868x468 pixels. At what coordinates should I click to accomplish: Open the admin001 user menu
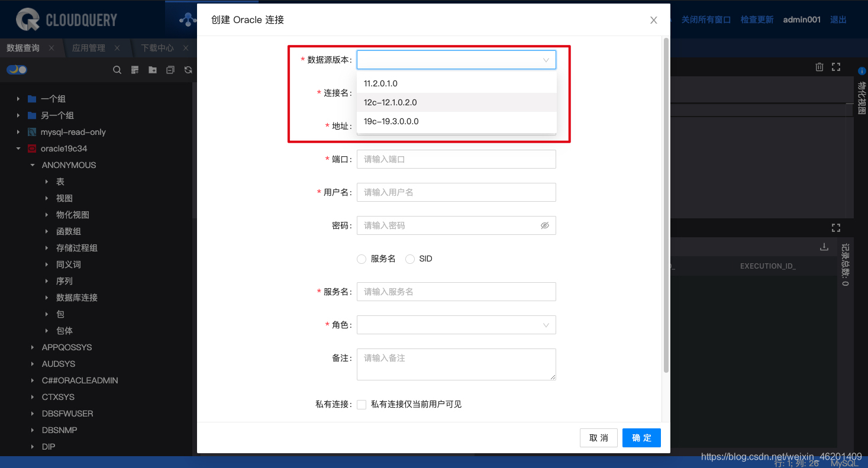pyautogui.click(x=802, y=20)
